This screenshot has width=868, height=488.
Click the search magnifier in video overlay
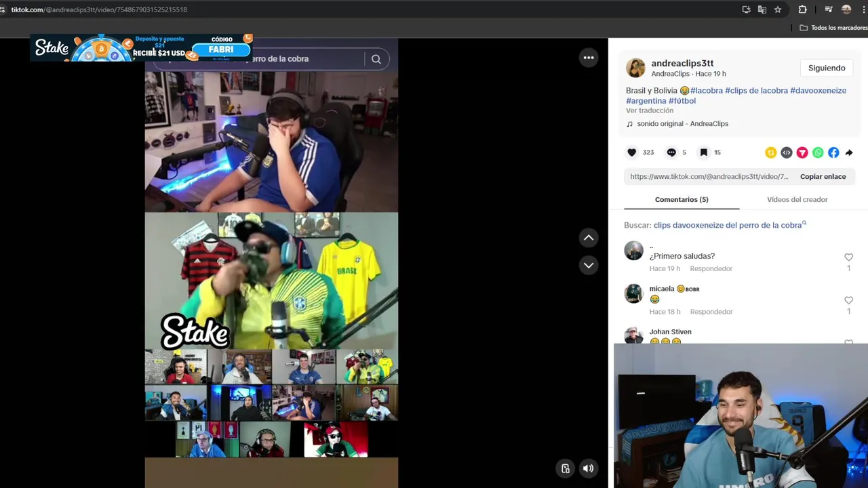pyautogui.click(x=376, y=59)
